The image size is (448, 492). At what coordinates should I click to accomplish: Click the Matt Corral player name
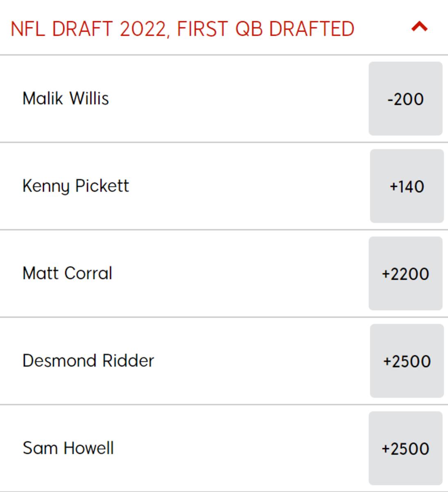(x=67, y=273)
